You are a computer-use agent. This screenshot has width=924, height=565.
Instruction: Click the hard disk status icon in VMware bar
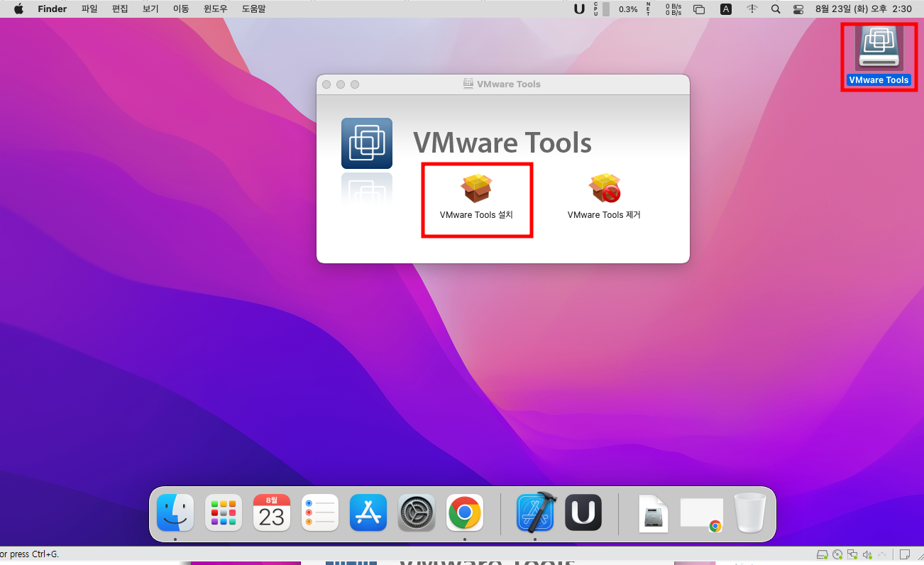tap(822, 554)
